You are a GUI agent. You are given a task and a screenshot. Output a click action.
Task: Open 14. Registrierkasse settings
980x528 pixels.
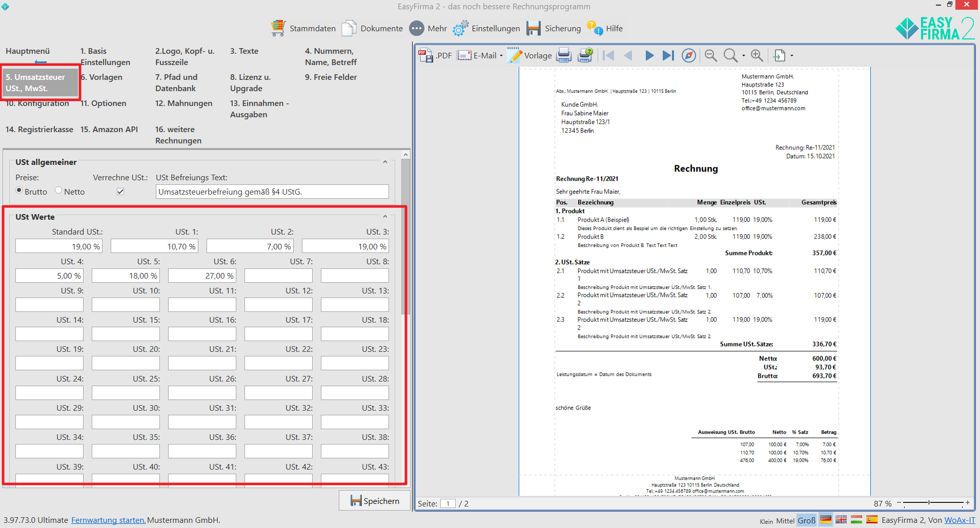pos(39,129)
